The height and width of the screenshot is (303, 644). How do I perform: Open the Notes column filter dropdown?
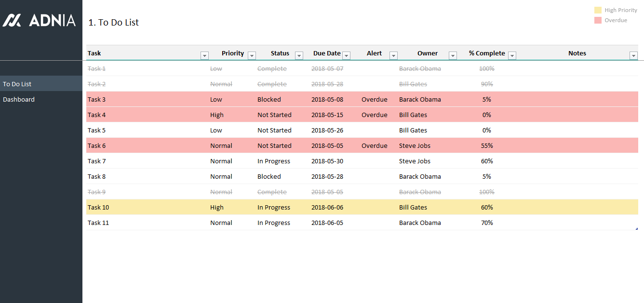click(x=633, y=56)
